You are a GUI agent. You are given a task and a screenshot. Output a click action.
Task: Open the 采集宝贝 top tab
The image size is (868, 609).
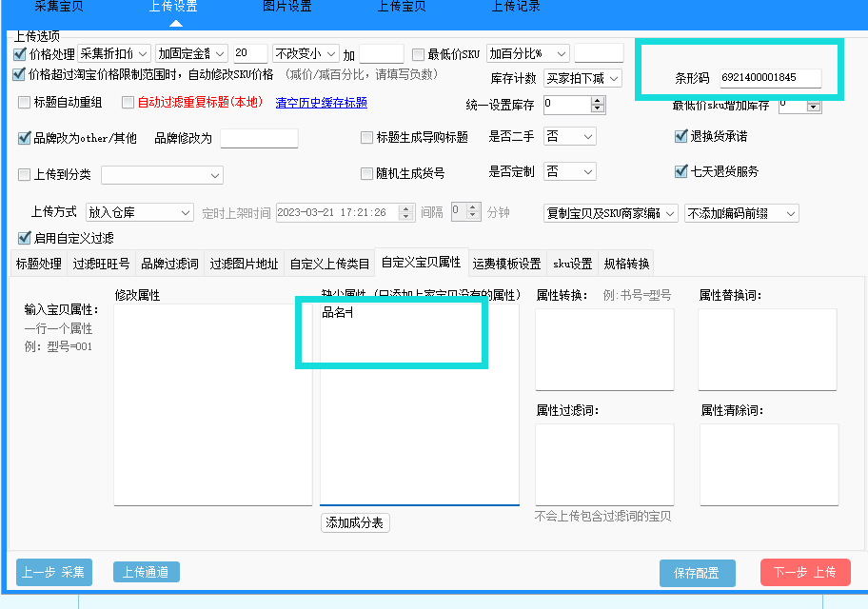[59, 7]
